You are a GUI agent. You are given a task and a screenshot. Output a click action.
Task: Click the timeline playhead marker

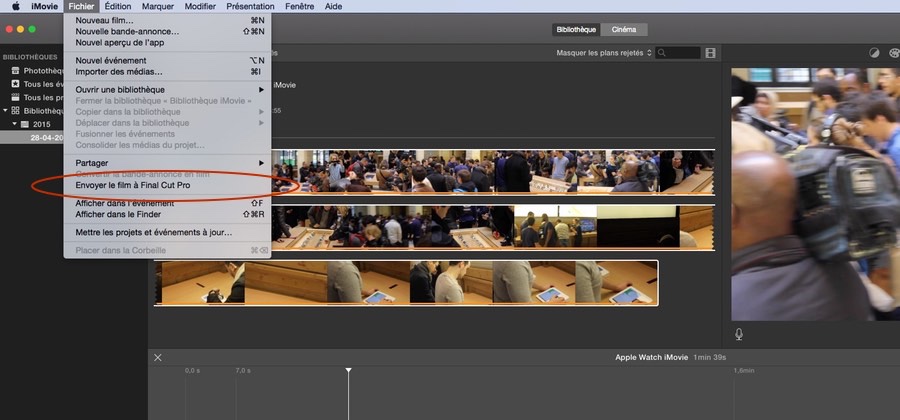coord(348,370)
